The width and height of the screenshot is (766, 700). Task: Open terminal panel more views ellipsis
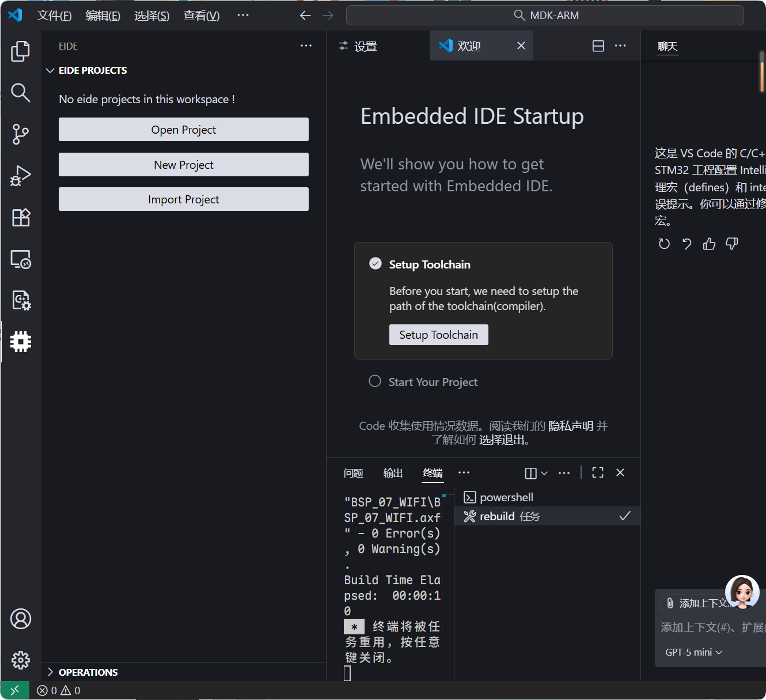click(x=464, y=472)
